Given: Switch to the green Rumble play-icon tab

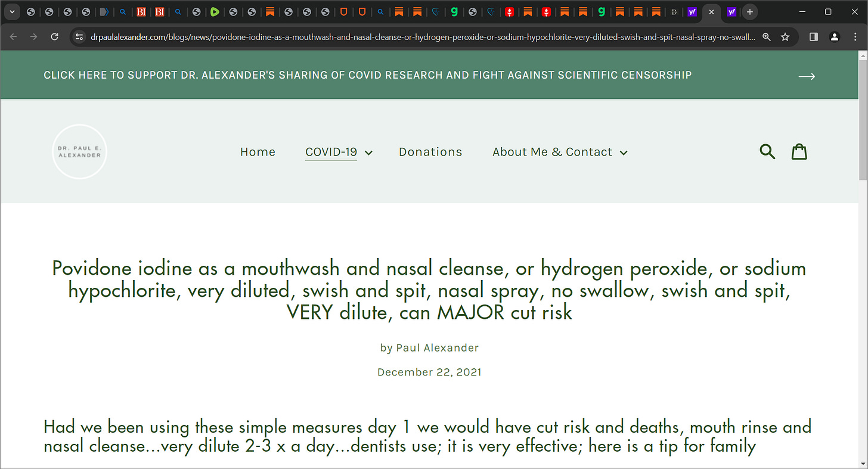Looking at the screenshot, I should coord(215,12).
